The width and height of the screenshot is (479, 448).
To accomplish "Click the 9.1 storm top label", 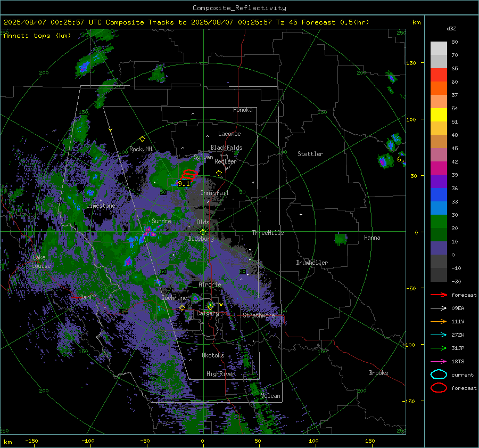I will click(184, 183).
